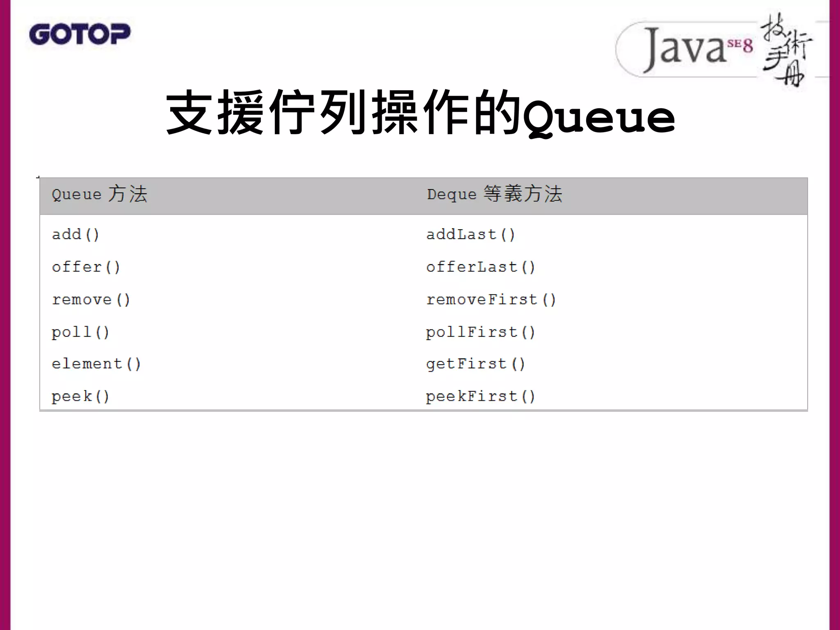Click the 'offer()' table cell

86,267
